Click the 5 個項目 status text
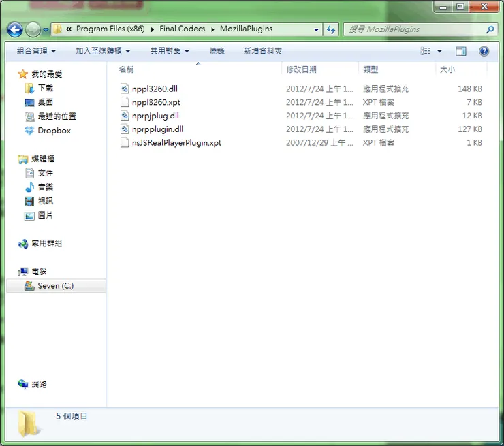 point(72,416)
